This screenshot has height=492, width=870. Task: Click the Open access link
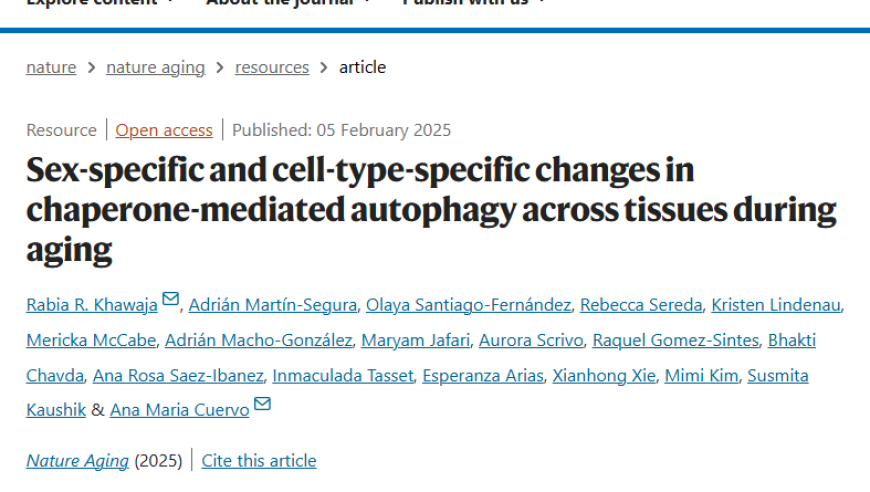pyautogui.click(x=164, y=130)
